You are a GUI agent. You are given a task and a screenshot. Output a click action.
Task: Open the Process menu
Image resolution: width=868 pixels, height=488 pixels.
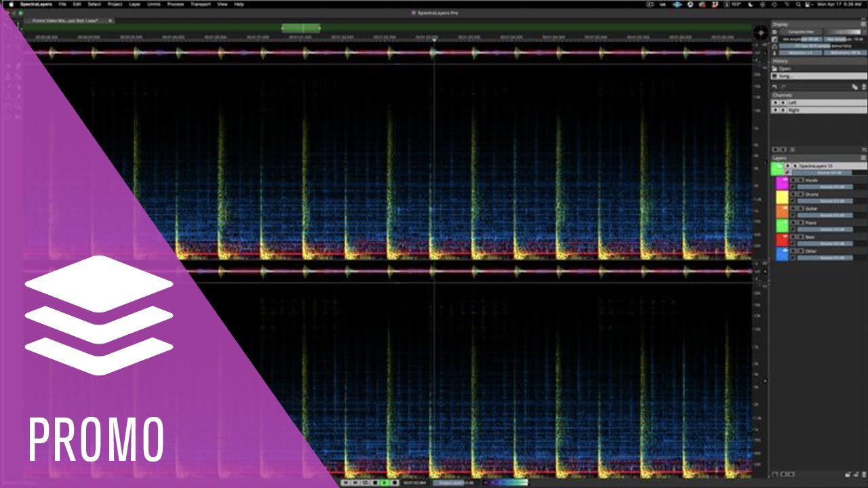coord(175,4)
